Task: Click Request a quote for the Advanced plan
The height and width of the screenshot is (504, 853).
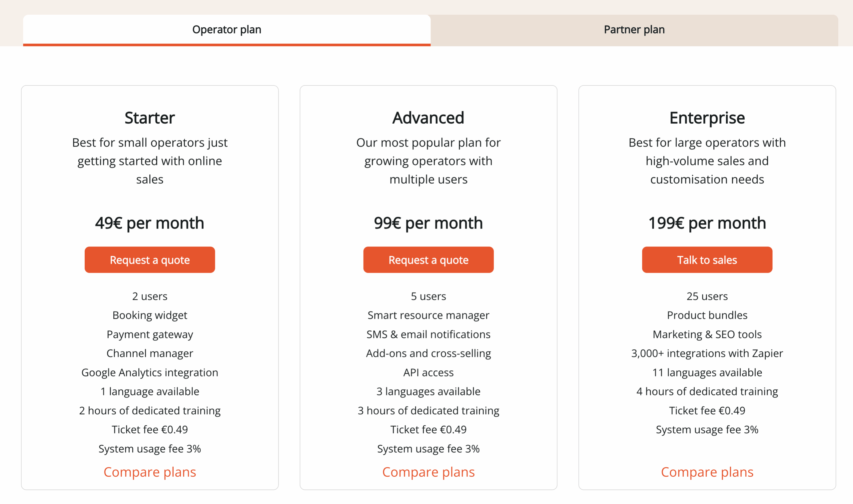Action: (x=428, y=260)
